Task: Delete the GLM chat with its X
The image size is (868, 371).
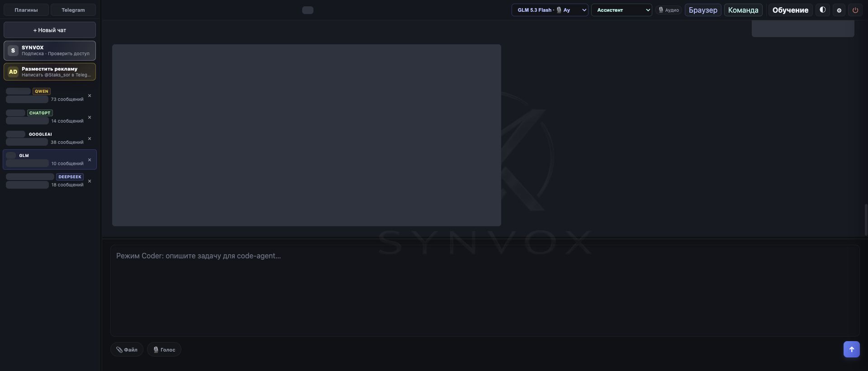Action: (90, 160)
